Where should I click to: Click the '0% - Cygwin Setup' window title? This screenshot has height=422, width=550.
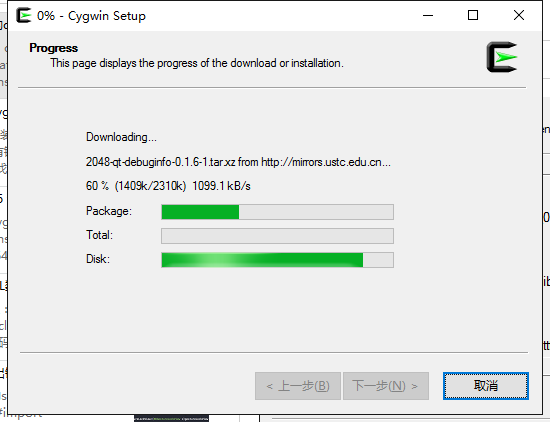[x=91, y=16]
